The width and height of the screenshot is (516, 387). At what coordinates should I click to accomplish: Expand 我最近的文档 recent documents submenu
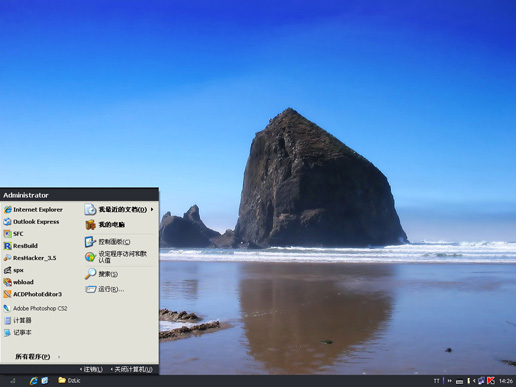119,209
